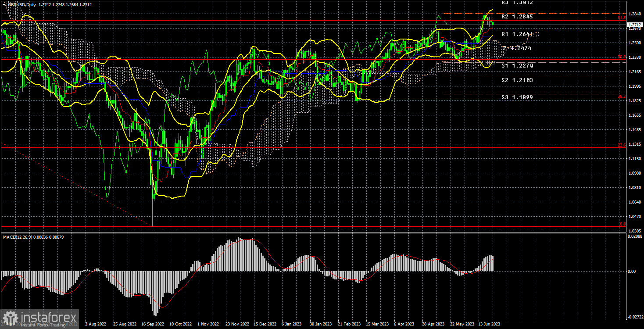Click price scale value 1.0470
644x329 pixels.
click(x=634, y=216)
